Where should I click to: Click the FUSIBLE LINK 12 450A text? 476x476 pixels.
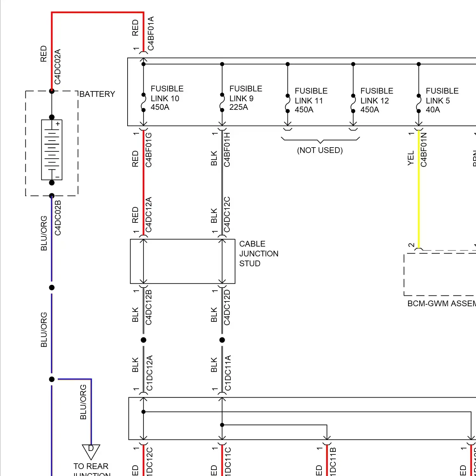(x=377, y=100)
